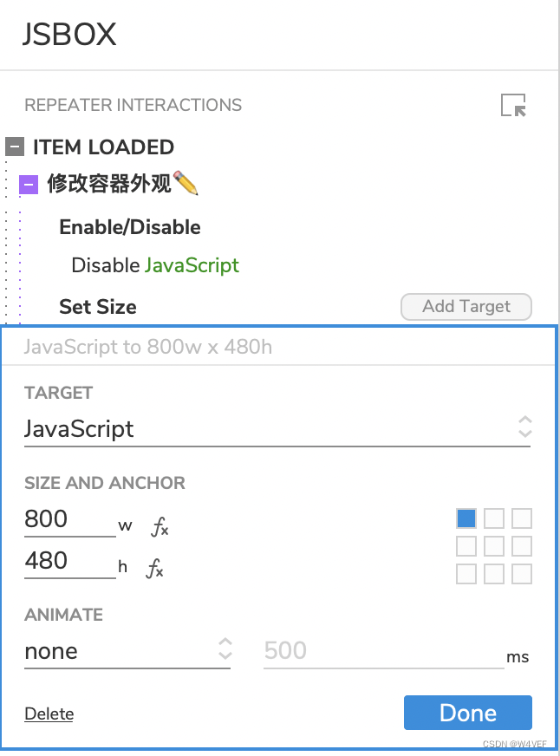Toggle the selected top-left anchor square
560x756 pixels.
pos(466,518)
